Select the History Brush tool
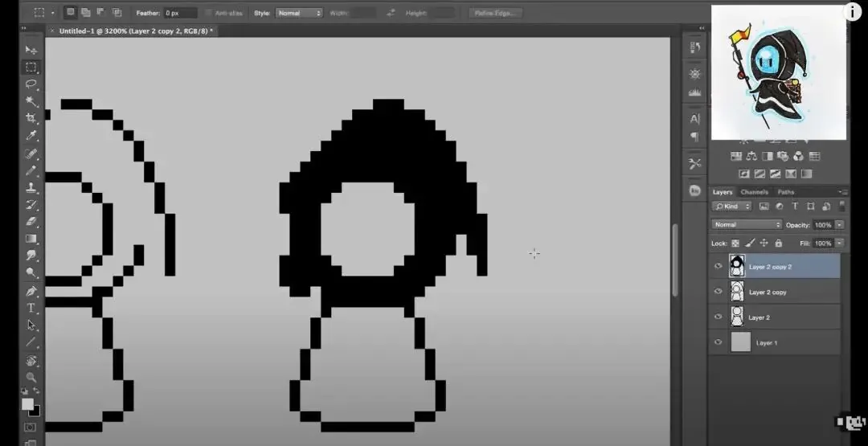Viewport: 868px width, 446px height. 31,204
